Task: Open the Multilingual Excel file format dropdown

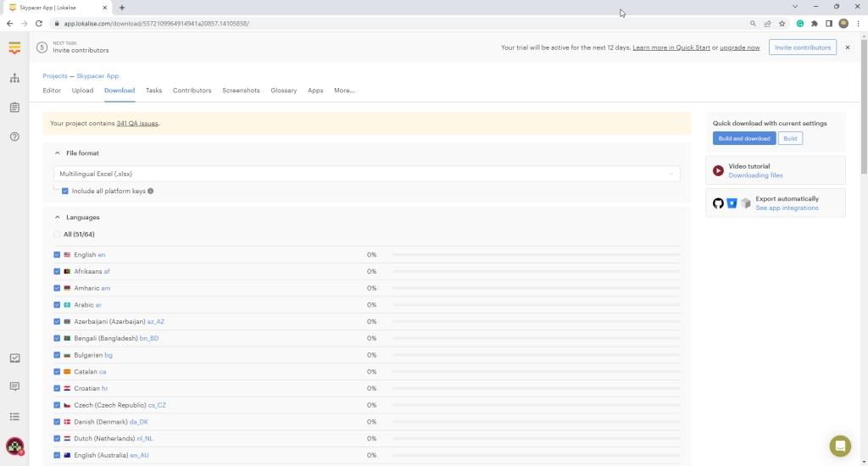Action: click(x=366, y=174)
